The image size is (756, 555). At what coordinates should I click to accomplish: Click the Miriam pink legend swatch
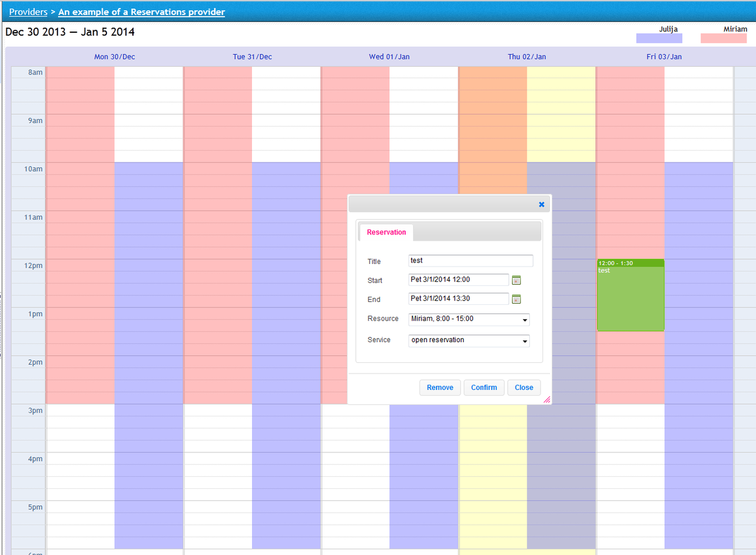tap(724, 38)
